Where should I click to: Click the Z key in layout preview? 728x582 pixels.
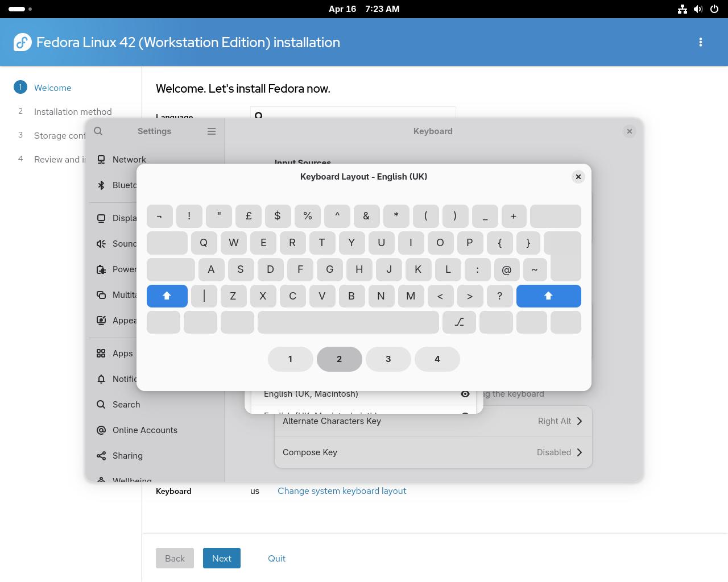tap(233, 296)
